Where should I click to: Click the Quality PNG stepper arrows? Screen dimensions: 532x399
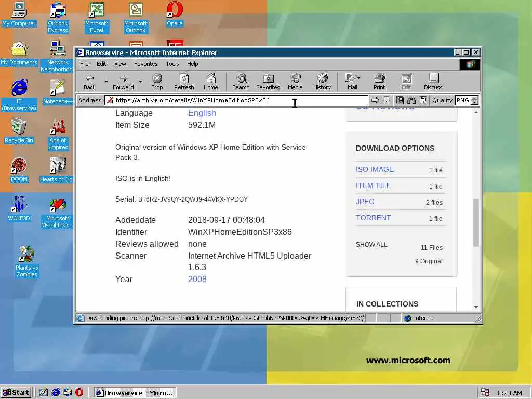coord(475,100)
